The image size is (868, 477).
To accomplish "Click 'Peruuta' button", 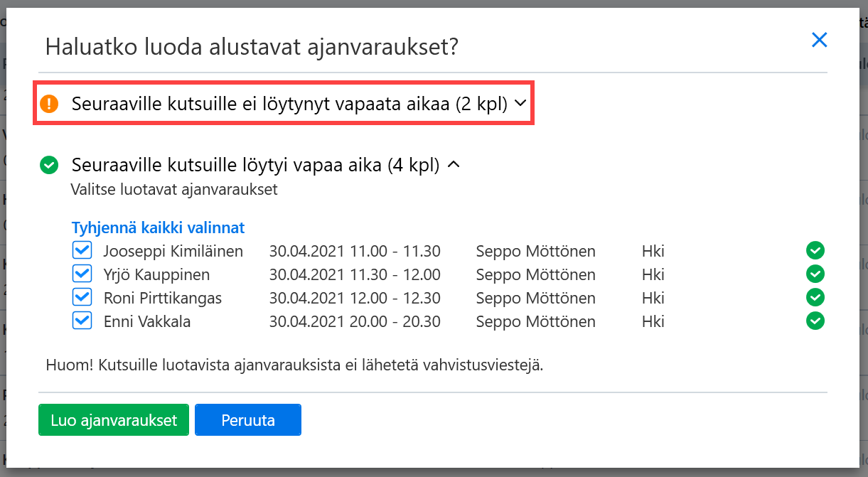I will tap(248, 420).
